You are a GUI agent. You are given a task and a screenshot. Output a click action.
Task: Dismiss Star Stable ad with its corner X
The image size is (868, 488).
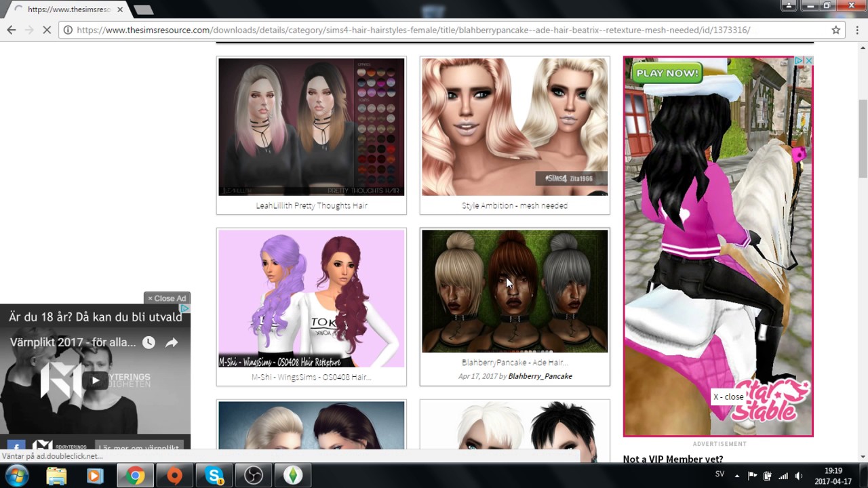(x=808, y=61)
